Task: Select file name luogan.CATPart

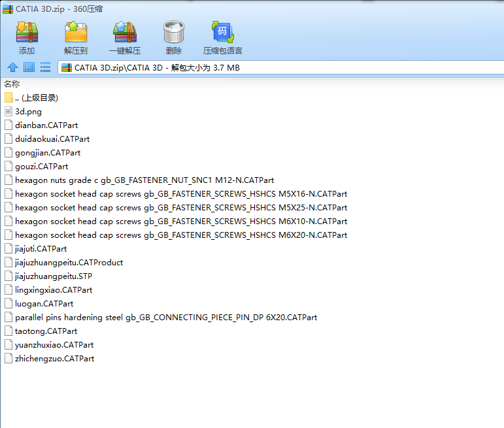Action: point(44,304)
